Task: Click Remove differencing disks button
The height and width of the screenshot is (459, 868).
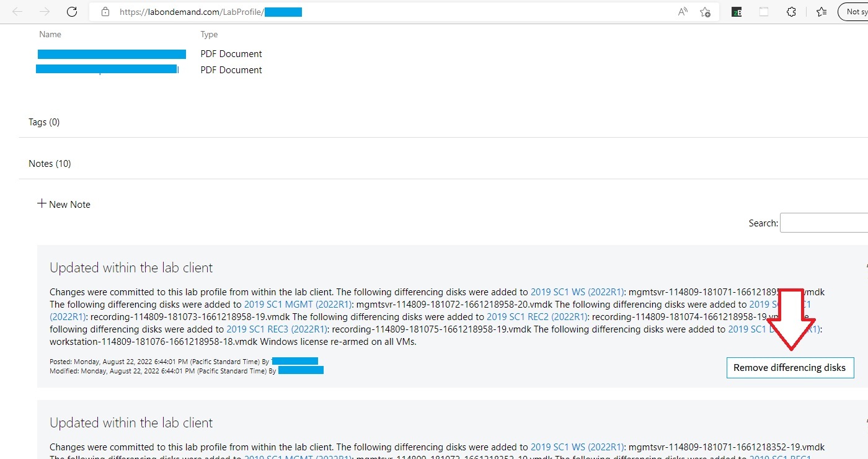Action: pos(789,368)
